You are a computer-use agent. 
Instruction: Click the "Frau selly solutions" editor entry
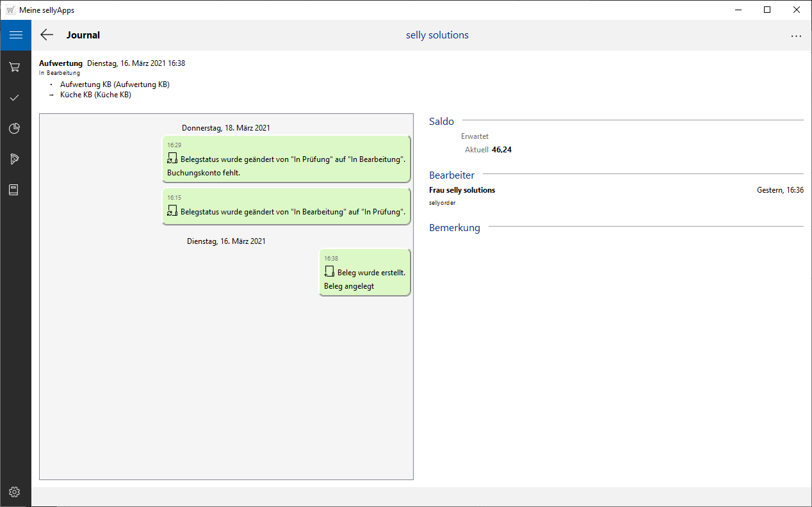(462, 190)
